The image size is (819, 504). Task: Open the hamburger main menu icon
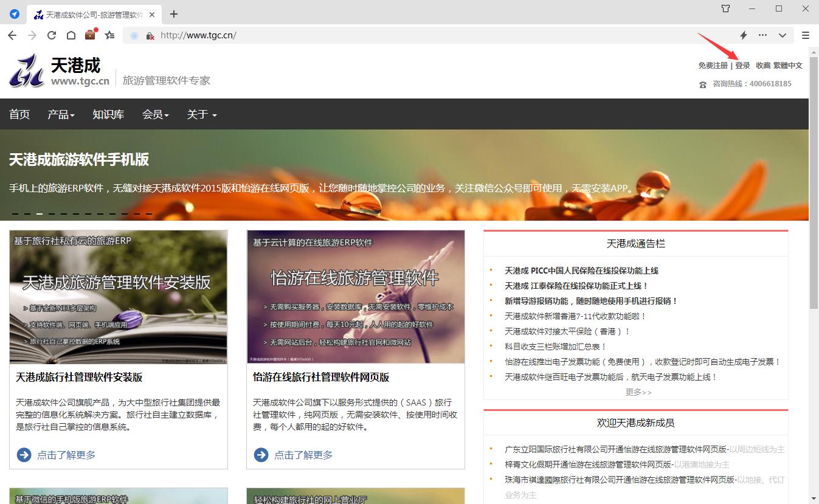[x=806, y=35]
